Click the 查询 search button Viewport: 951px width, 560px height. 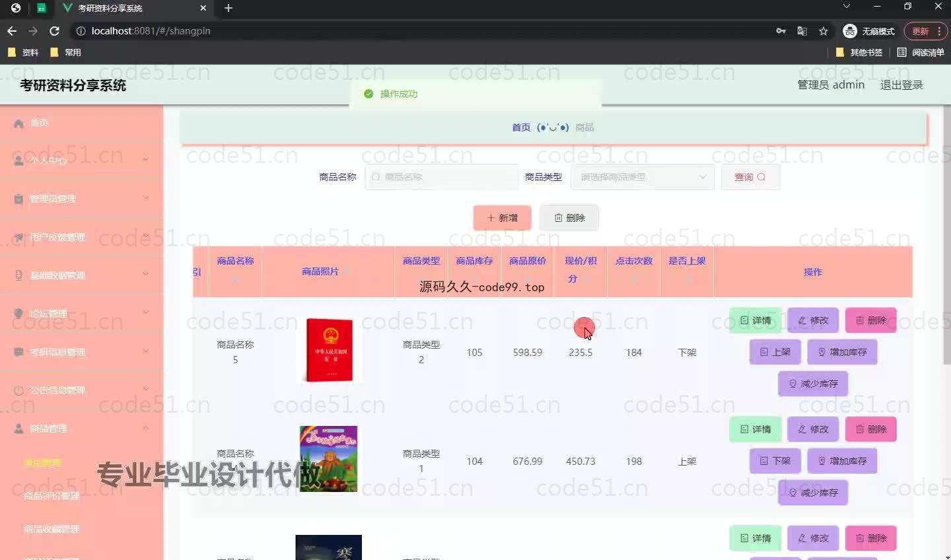click(750, 177)
